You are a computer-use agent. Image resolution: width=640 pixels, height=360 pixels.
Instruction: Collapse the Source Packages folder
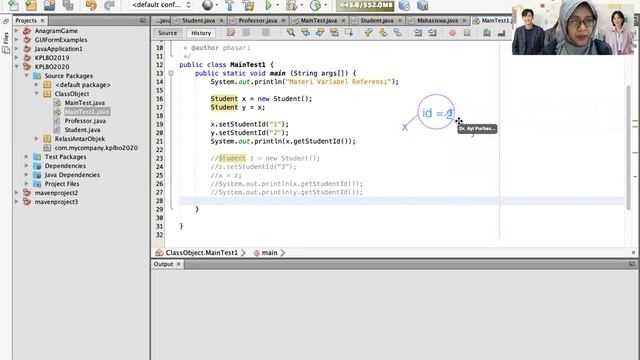(27, 76)
